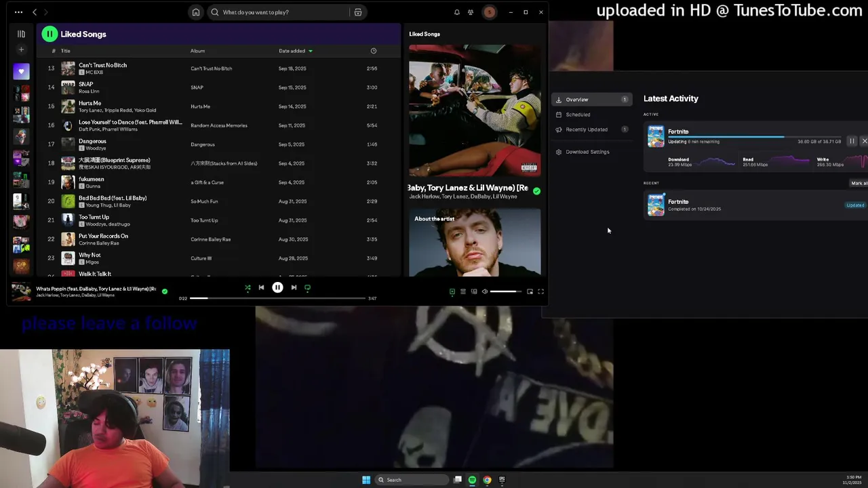
Task: Sort by Album column header
Action: tap(197, 51)
